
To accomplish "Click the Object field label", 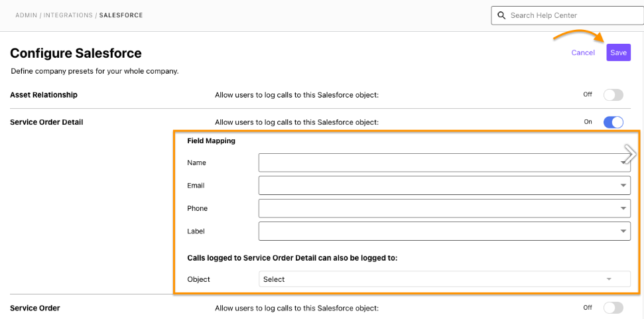I will coord(199,279).
